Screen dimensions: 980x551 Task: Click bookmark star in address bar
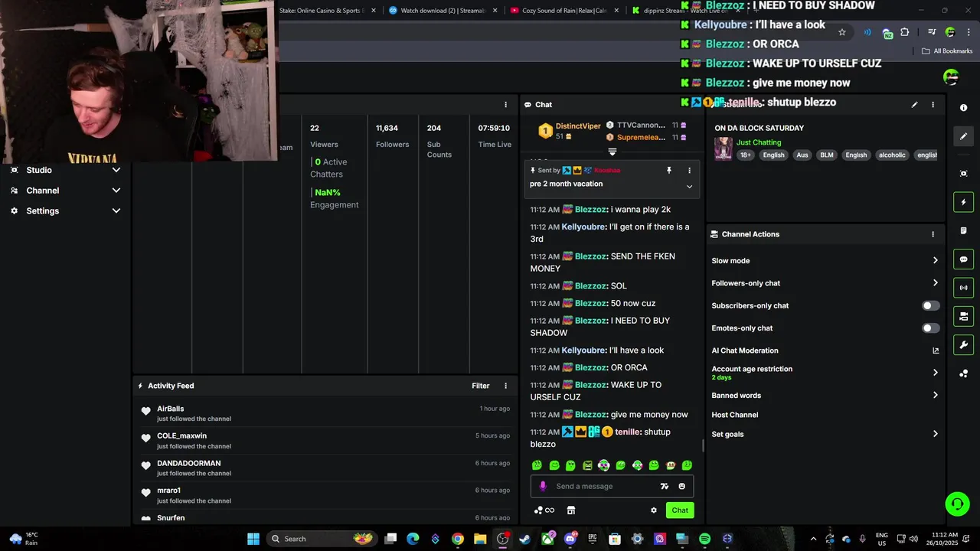click(x=842, y=32)
